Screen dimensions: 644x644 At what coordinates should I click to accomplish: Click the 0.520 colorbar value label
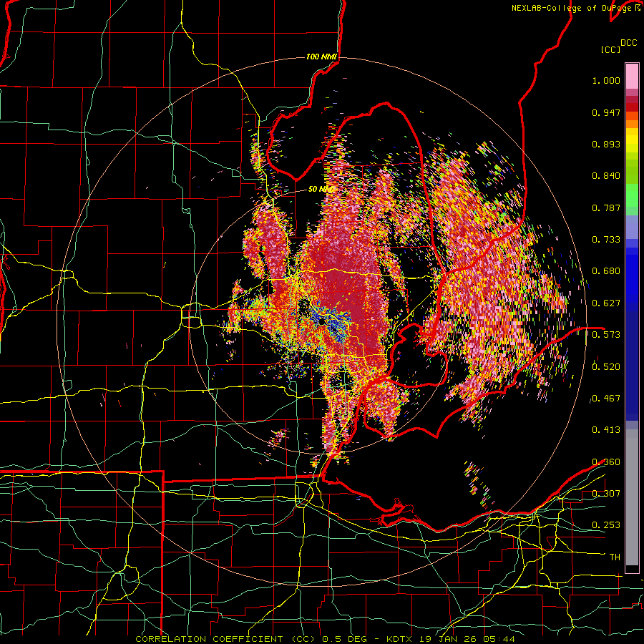coord(606,366)
